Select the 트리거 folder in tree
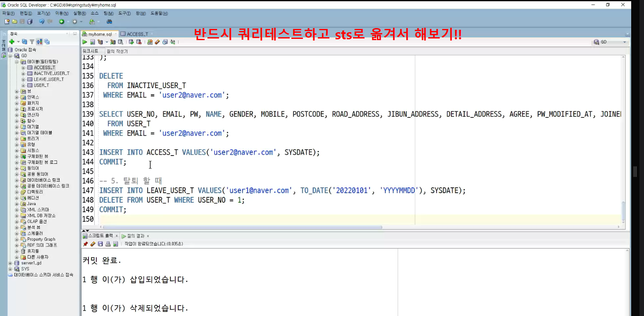The height and width of the screenshot is (316, 644). [x=33, y=139]
